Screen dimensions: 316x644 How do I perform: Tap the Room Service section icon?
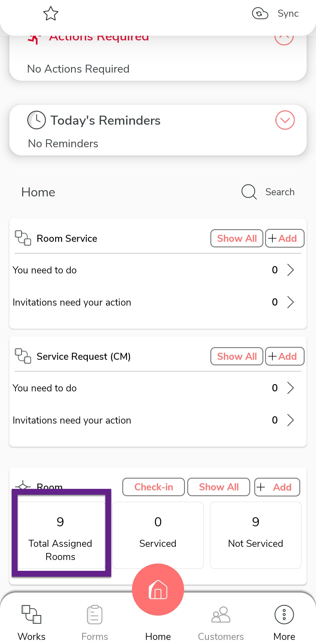[23, 238]
